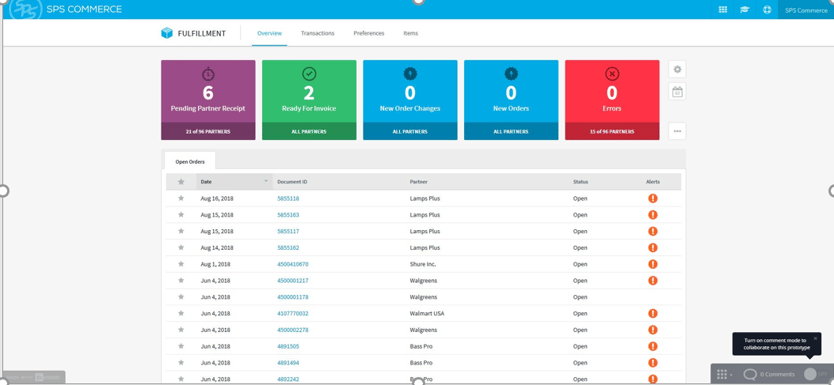Click the 0 Comments label
834x385 pixels.
pos(777,374)
